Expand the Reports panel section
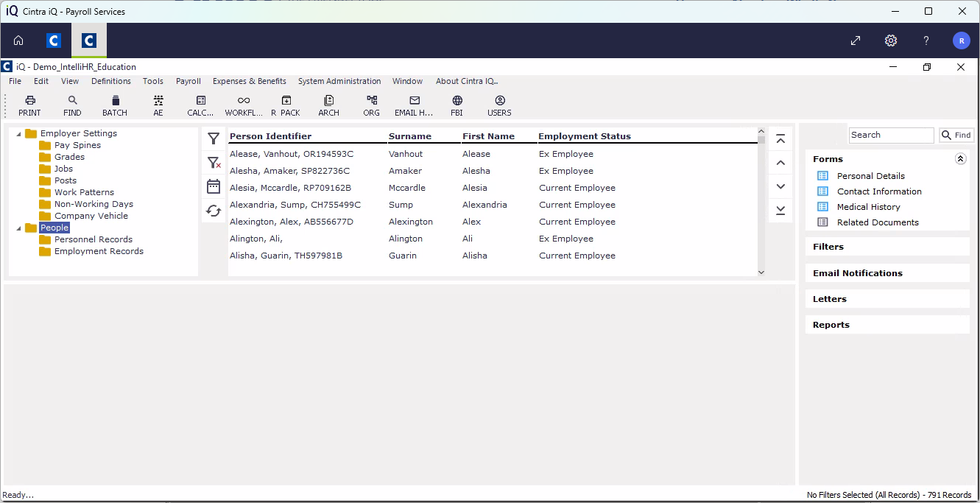The height and width of the screenshot is (503, 980). (x=887, y=325)
